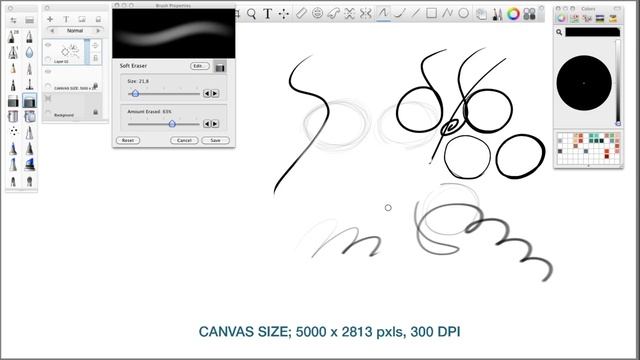
Task: Click the black color wheel disc
Action: pyautogui.click(x=584, y=83)
